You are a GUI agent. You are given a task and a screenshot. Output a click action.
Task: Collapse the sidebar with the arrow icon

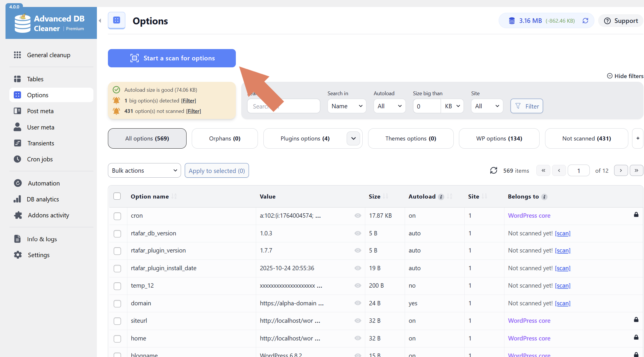tap(100, 21)
